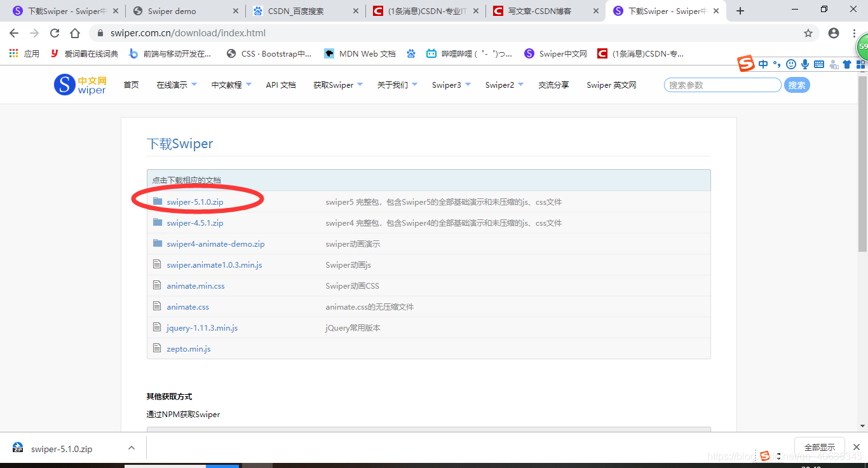Open the CSS · Bootstrap中 bookmark
This screenshot has height=468, width=868.
269,53
